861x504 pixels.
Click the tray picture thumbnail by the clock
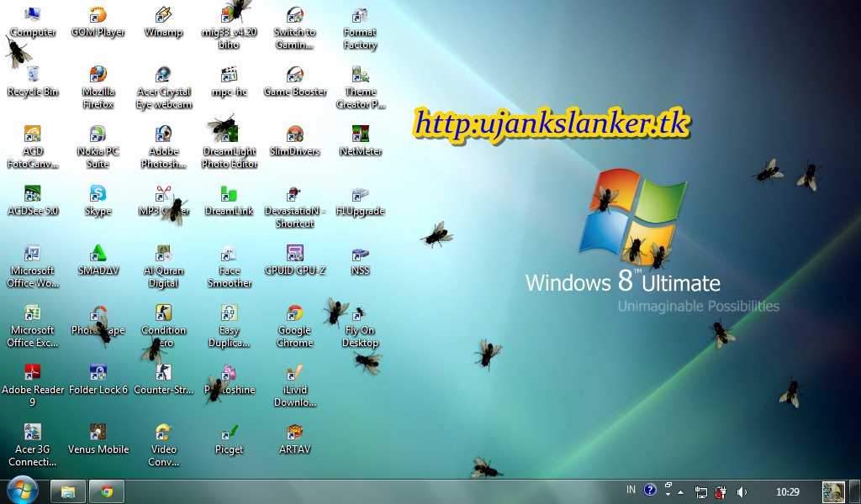pyautogui.click(x=833, y=492)
